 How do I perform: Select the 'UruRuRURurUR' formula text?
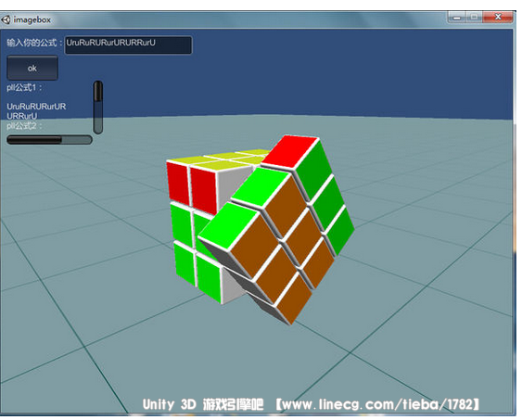pos(36,107)
